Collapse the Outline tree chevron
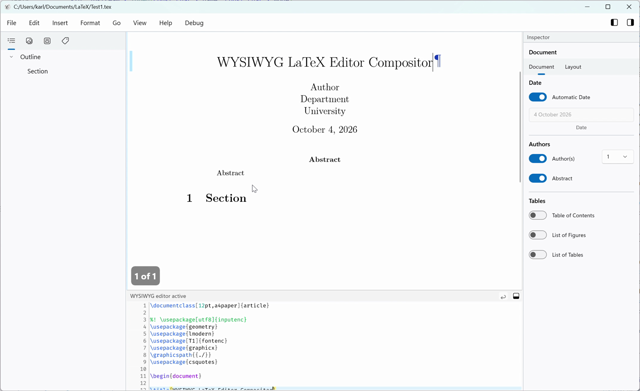640x391 pixels. pos(11,57)
